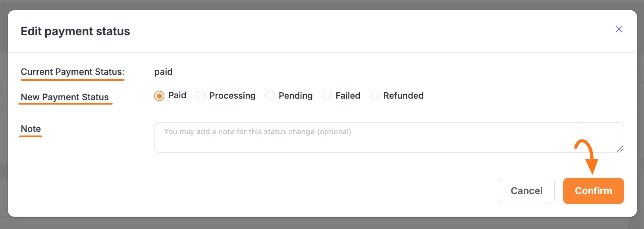Viewport: 644px width, 229px height.
Task: Set the payment status to Refunded
Action: coord(375,95)
